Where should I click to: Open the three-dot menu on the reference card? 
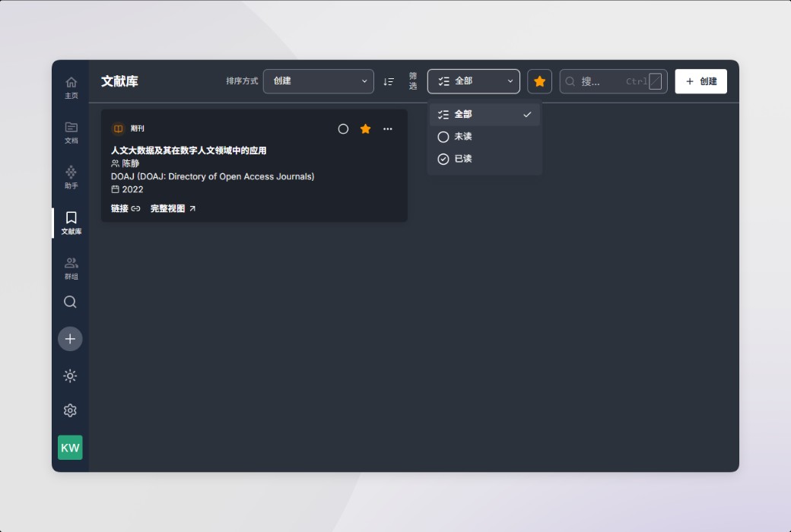tap(387, 129)
